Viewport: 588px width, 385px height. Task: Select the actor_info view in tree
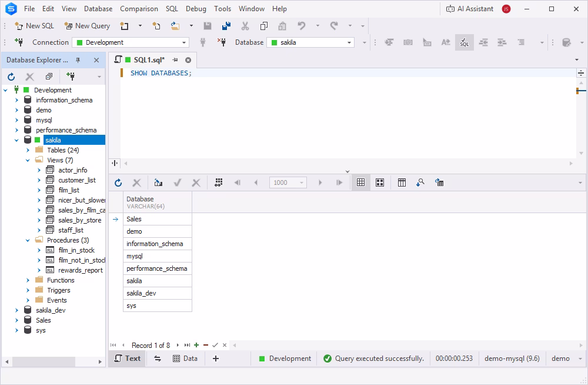point(73,170)
